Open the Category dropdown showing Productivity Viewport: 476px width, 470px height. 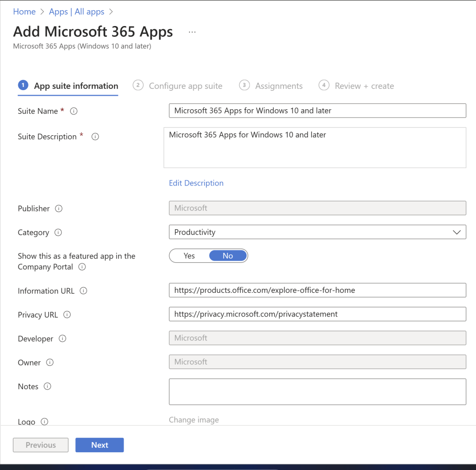(x=317, y=232)
